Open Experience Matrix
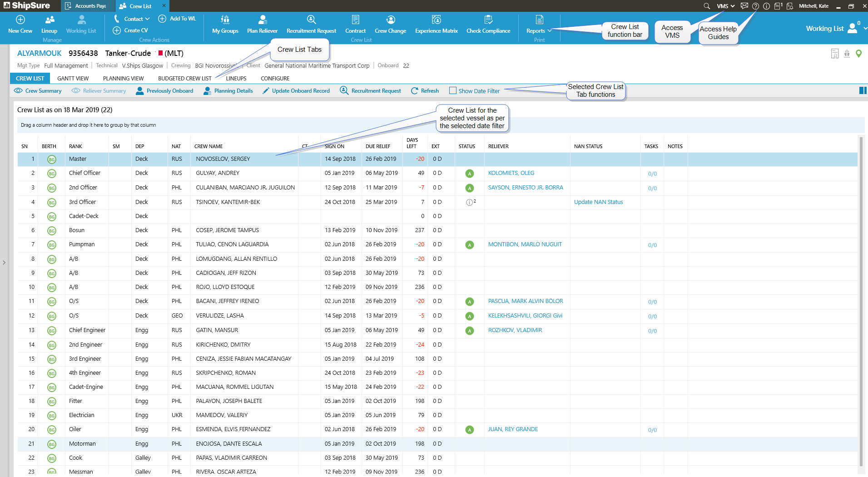The image size is (868, 477). click(436, 20)
